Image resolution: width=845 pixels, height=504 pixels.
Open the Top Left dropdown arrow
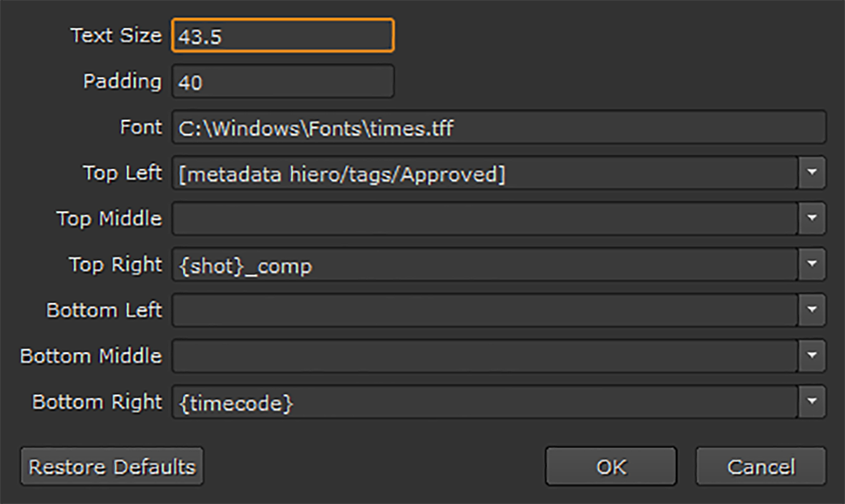pyautogui.click(x=811, y=173)
